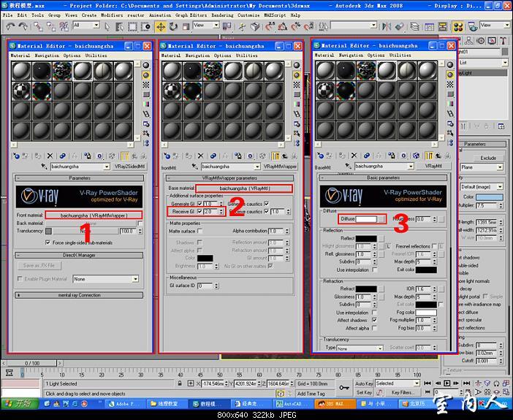513x420 pixels.
Task: Click Go to Parent icon in VRayMtlWrapper editor
Action: pos(285,156)
